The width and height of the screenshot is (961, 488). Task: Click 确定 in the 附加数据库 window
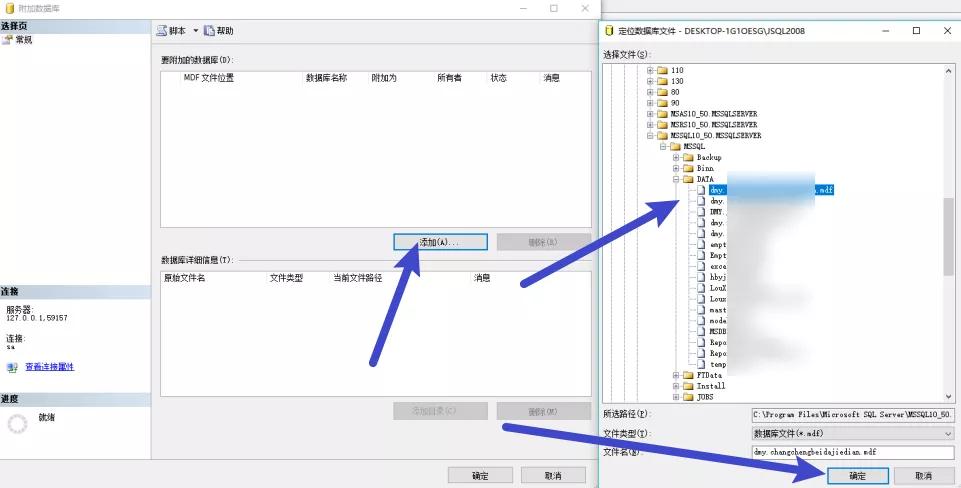(480, 476)
